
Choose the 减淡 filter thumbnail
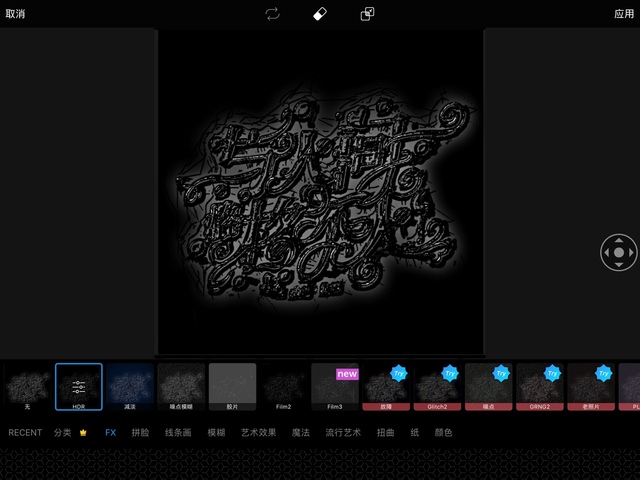click(130, 386)
